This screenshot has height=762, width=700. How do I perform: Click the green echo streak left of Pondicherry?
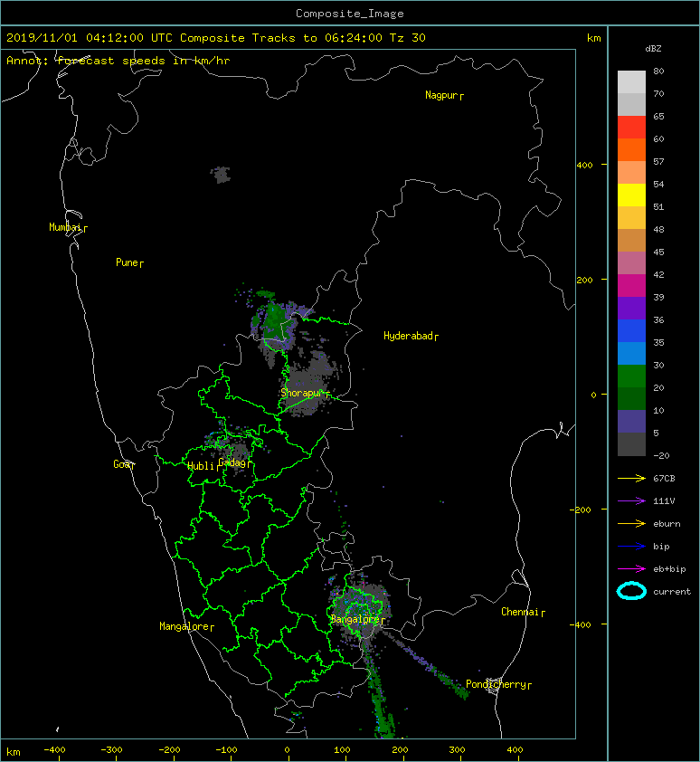point(452,682)
